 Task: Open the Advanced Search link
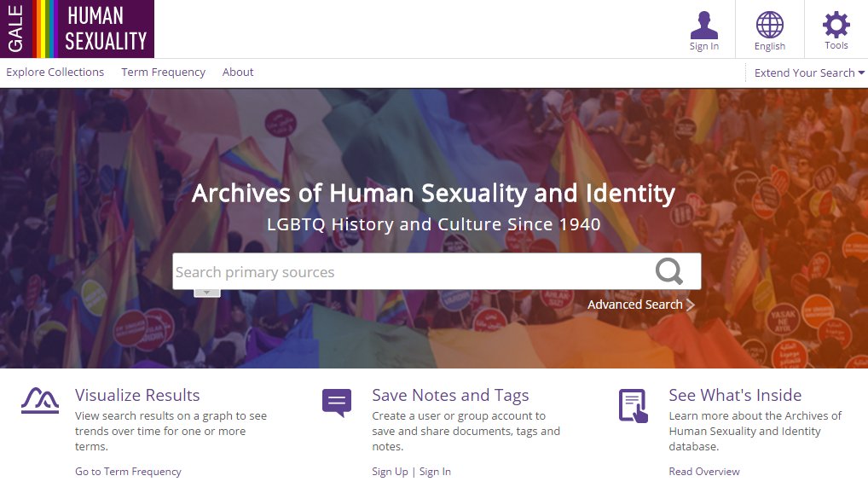point(641,305)
